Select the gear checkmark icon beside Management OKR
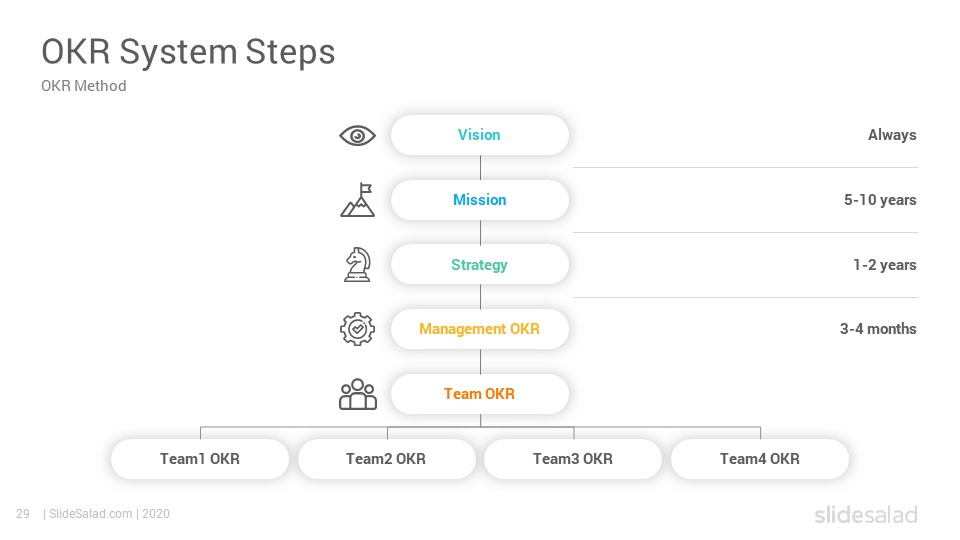 358,329
